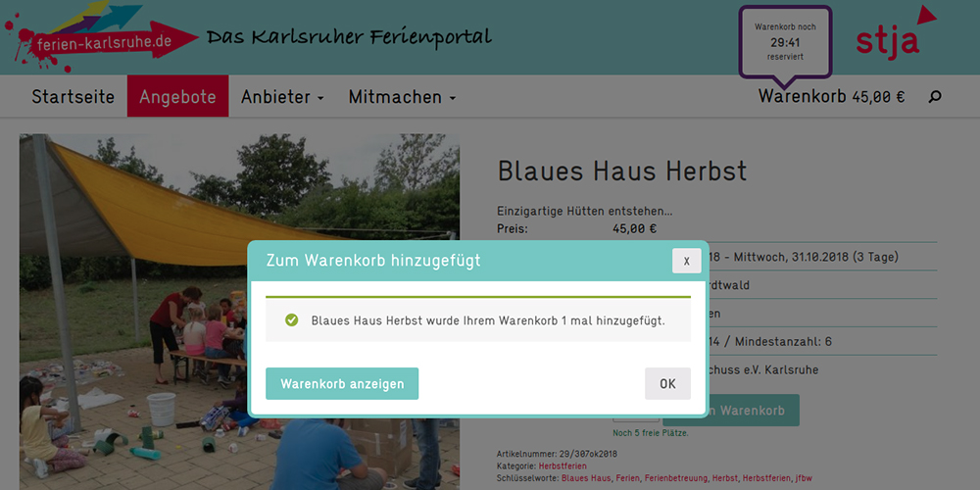The height and width of the screenshot is (490, 980).
Task: Open the Blaues Haus keyword link
Action: click(x=586, y=478)
